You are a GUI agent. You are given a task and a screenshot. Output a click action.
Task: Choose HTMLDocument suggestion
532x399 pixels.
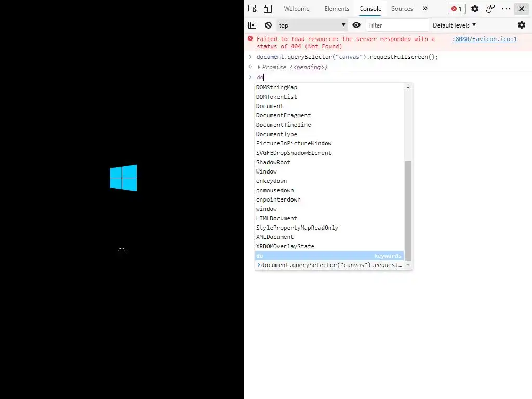(x=329, y=218)
